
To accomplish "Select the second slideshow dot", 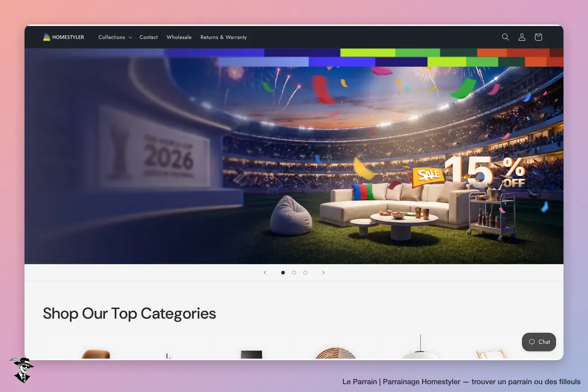I will (294, 272).
